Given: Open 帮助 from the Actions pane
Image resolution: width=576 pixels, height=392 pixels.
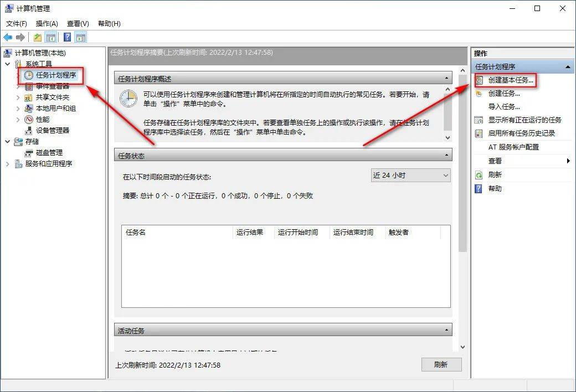Looking at the screenshot, I should pos(494,189).
